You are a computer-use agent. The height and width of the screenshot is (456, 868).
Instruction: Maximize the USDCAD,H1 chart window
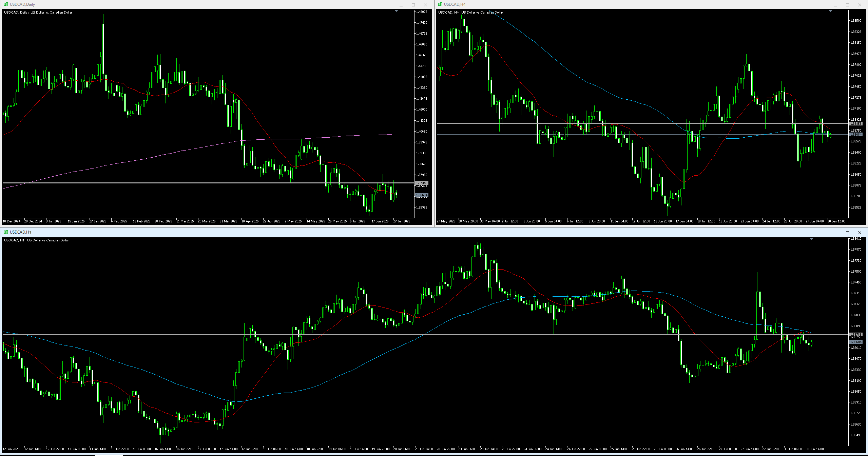847,233
